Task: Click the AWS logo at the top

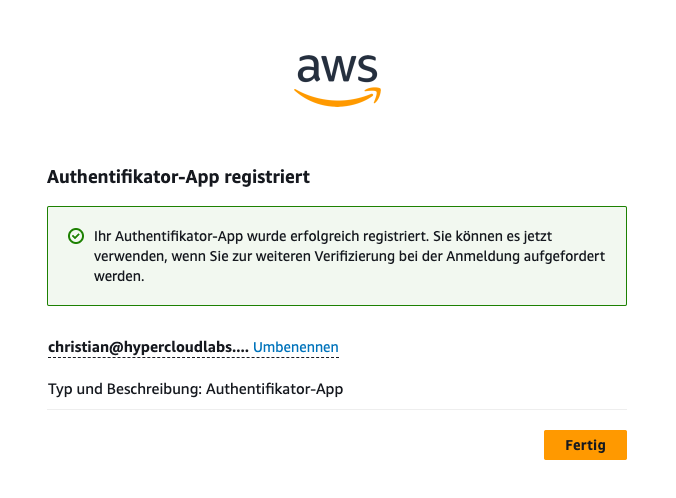Action: [x=337, y=78]
